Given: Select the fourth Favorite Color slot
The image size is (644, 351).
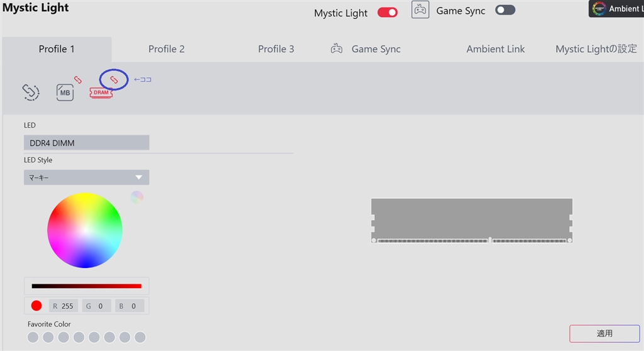Looking at the screenshot, I should click(x=79, y=337).
